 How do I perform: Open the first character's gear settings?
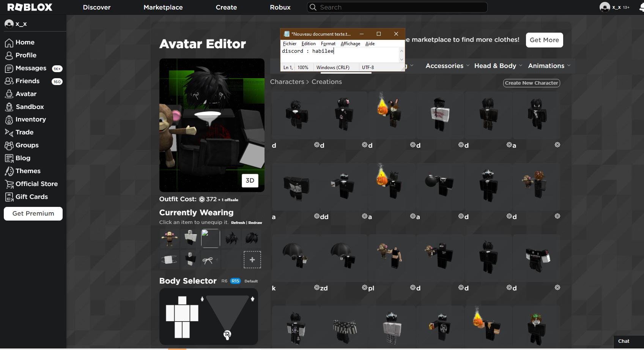(318, 145)
